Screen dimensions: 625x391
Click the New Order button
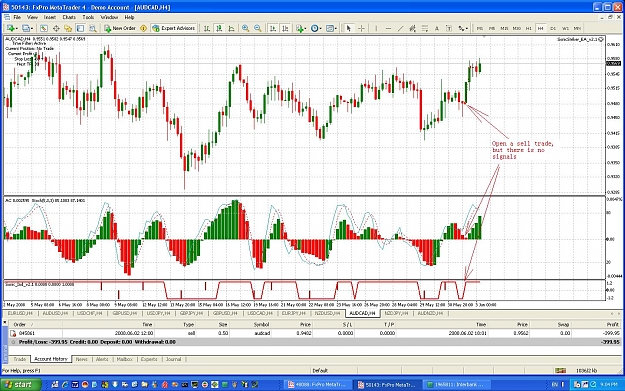[x=120, y=28]
